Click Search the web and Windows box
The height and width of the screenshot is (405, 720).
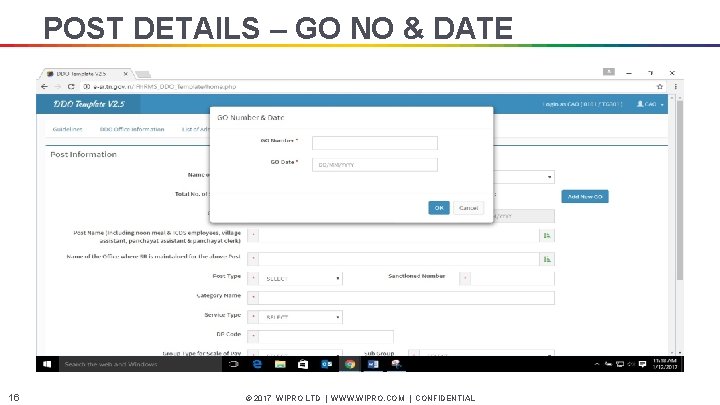(140, 364)
